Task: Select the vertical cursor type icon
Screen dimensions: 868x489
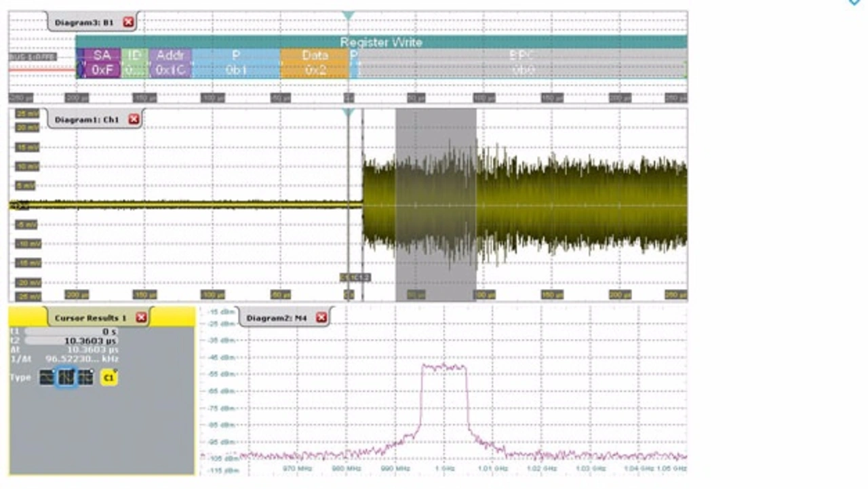Action: click(66, 378)
